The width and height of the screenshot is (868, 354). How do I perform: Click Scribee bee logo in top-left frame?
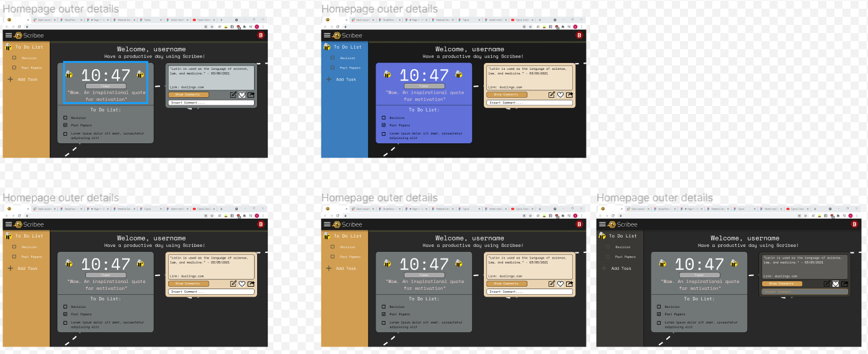(18, 36)
